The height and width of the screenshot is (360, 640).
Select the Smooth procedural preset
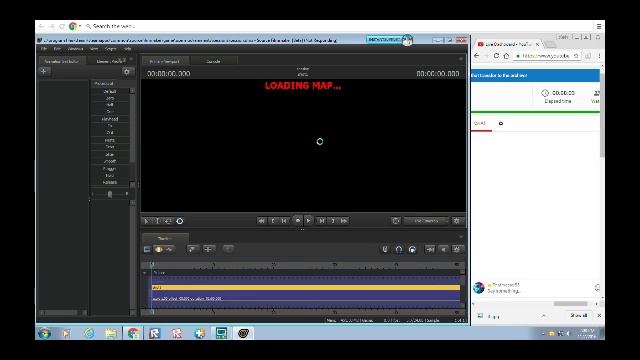110,161
